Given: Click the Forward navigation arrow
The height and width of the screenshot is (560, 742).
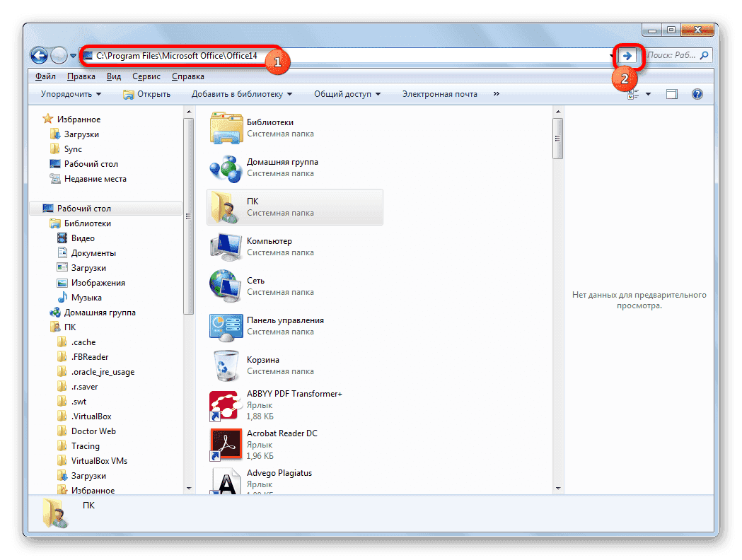Looking at the screenshot, I should (59, 56).
